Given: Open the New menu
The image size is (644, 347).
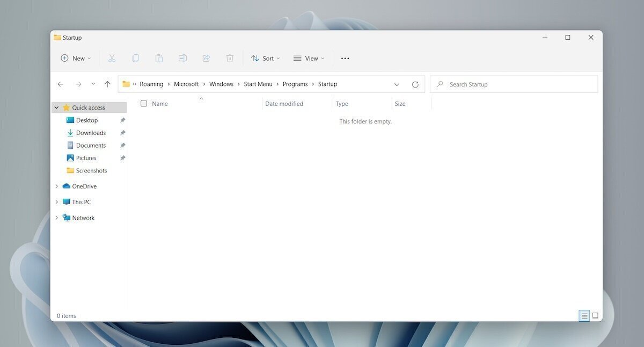Looking at the screenshot, I should point(75,58).
